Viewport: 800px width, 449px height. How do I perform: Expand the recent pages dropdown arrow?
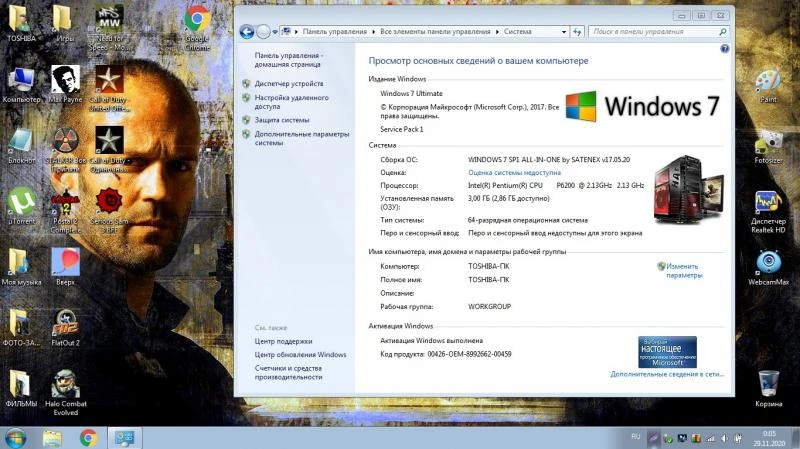[x=275, y=32]
